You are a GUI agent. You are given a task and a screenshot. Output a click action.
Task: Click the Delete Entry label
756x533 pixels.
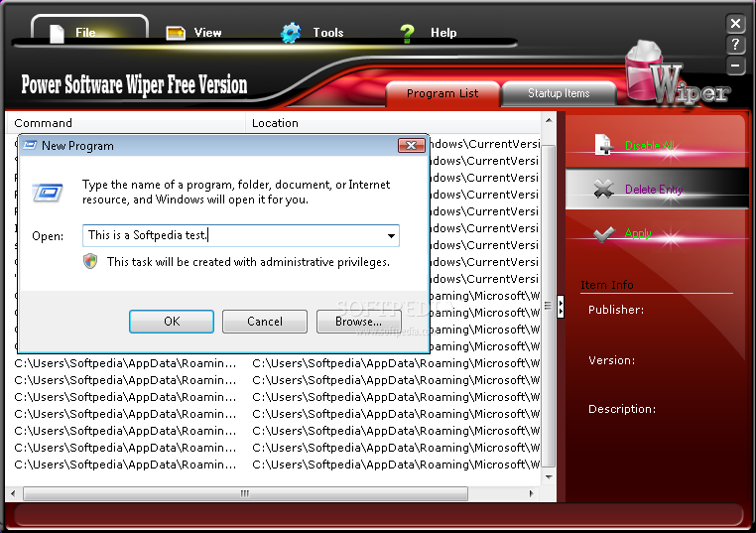654,190
